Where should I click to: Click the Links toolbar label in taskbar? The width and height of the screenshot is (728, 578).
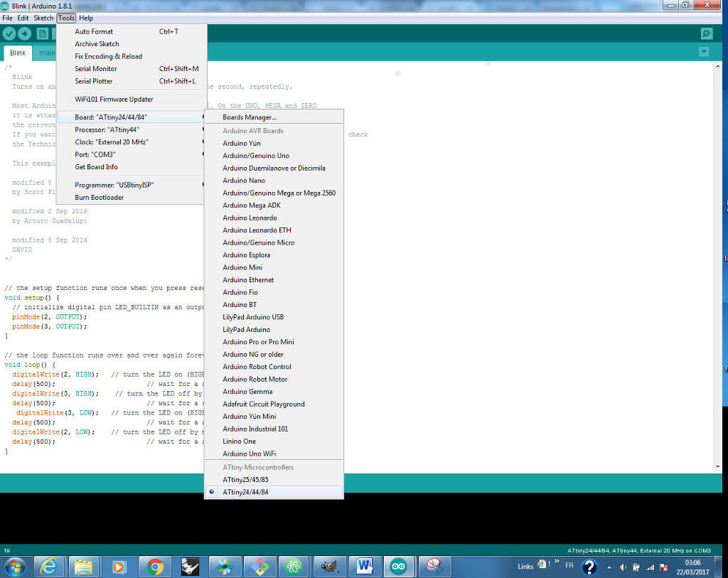525,567
